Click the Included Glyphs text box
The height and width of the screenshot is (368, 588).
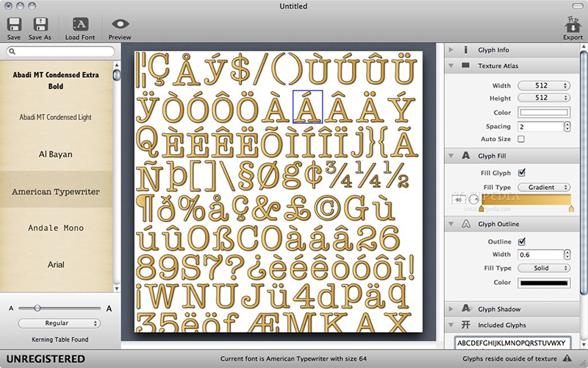tap(512, 343)
